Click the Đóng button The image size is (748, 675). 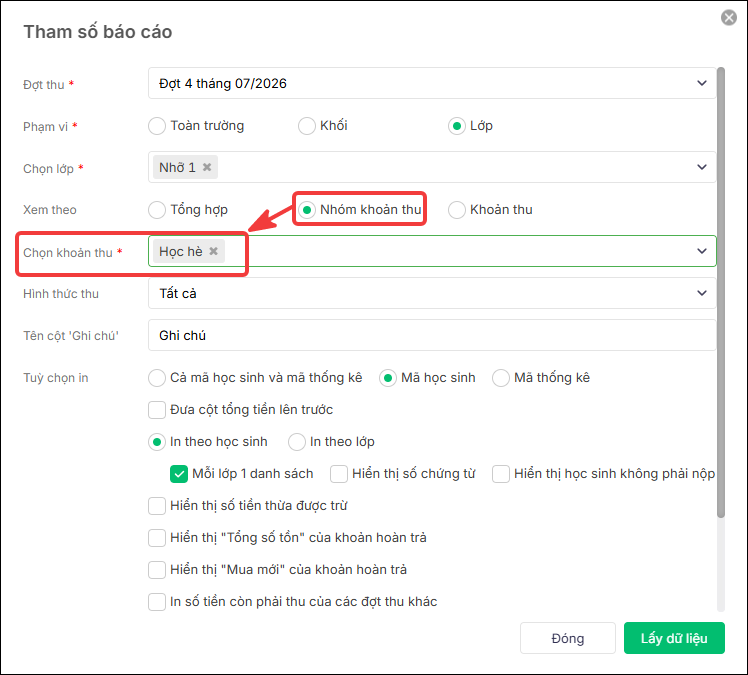(568, 638)
